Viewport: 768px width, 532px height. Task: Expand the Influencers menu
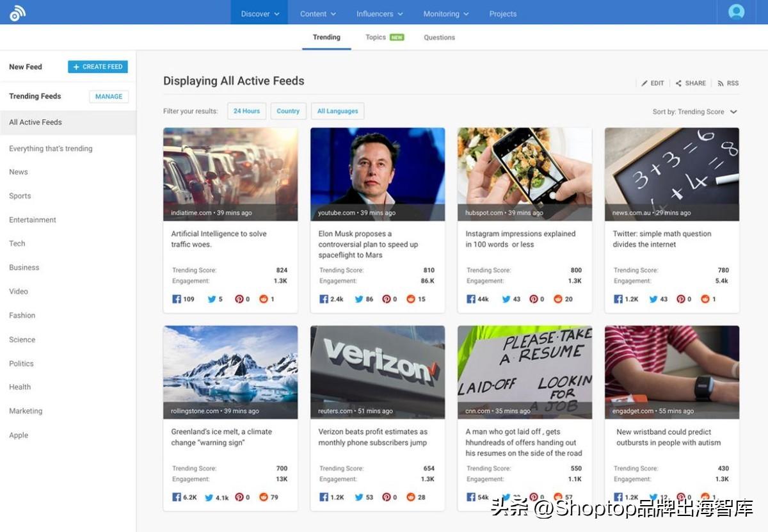380,13
